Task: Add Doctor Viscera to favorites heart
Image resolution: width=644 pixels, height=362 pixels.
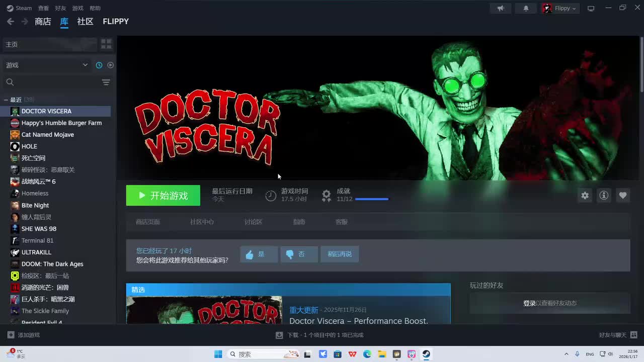Action: 623,196
